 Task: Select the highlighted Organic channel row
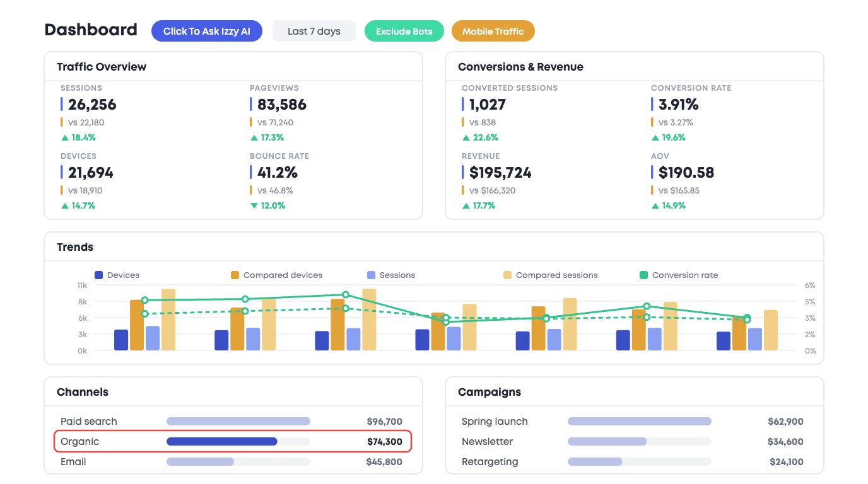click(x=233, y=441)
